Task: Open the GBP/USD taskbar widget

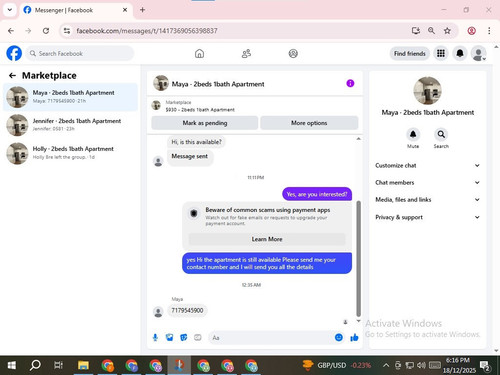Action: point(337,365)
